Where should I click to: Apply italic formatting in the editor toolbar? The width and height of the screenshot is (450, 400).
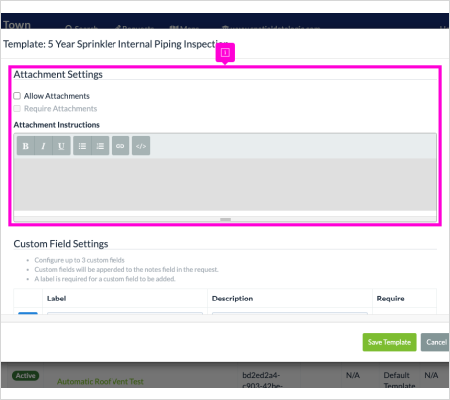(x=43, y=146)
